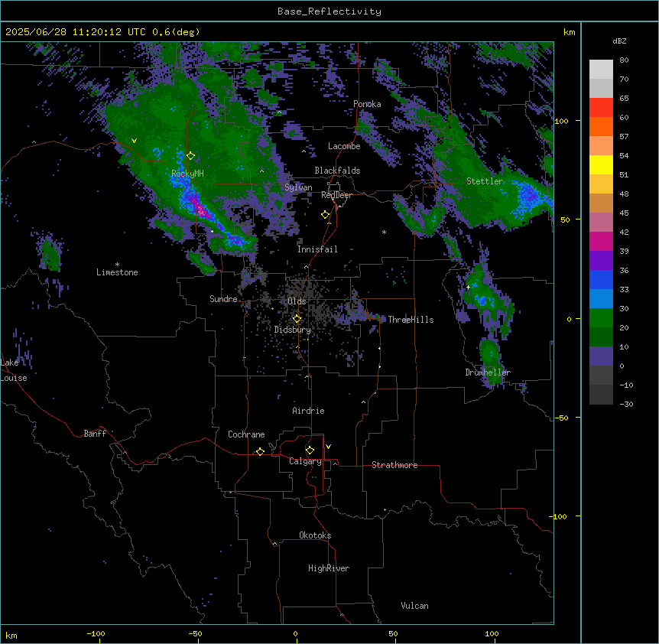
Task: Click the Sundre label
Action: pyautogui.click(x=223, y=299)
